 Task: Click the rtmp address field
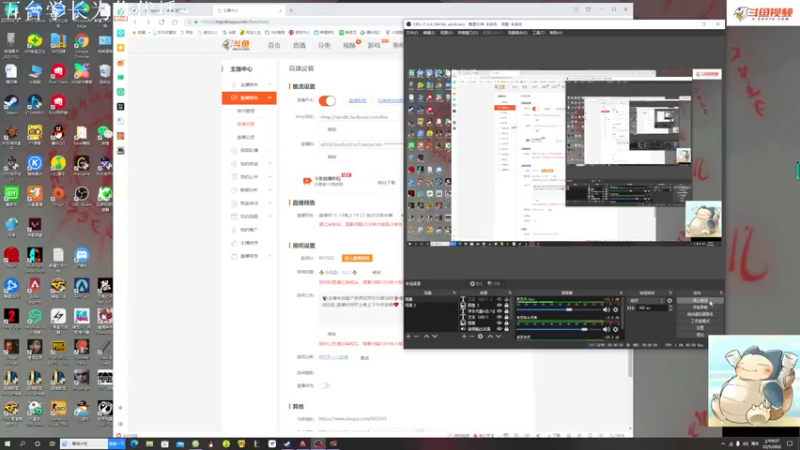coord(360,117)
